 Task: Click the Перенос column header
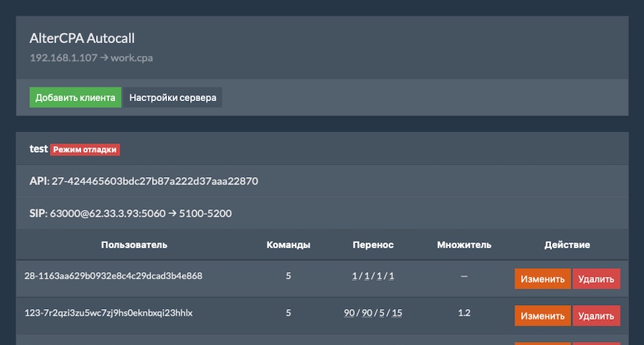coord(373,245)
